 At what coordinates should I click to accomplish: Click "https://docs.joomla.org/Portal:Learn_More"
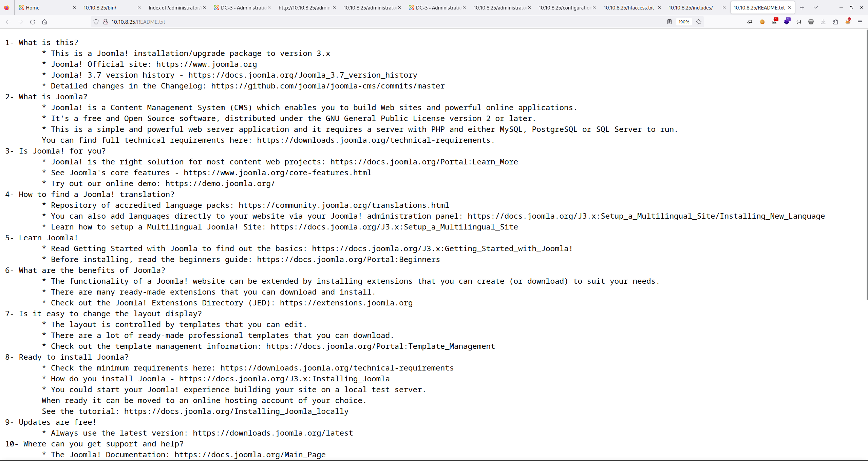tap(424, 162)
